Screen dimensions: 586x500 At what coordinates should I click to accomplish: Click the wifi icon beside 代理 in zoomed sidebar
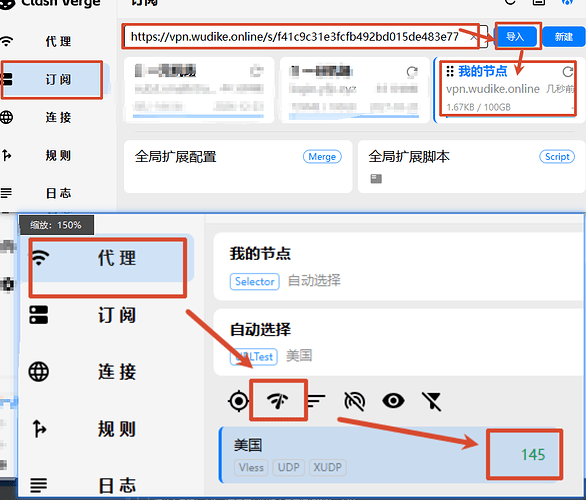coord(40,258)
